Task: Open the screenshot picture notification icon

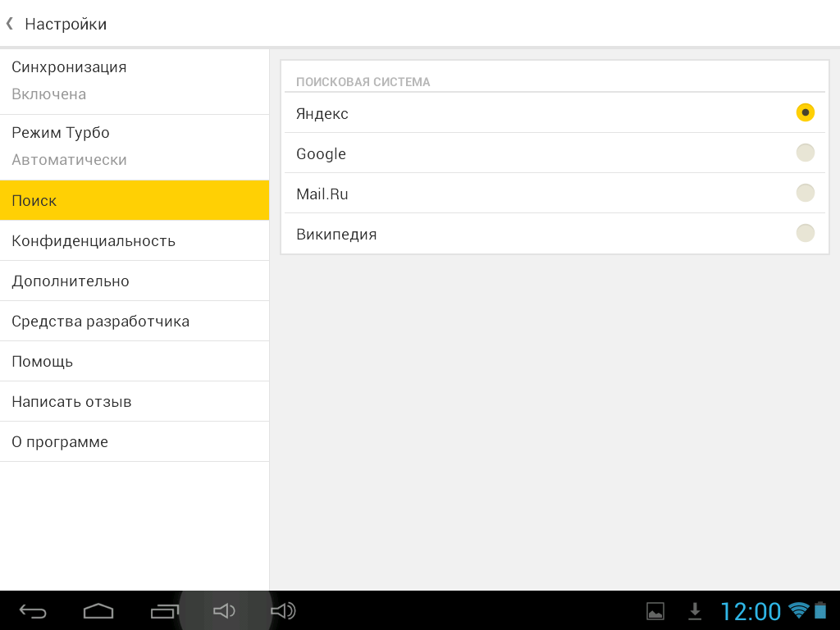Action: pyautogui.click(x=655, y=611)
